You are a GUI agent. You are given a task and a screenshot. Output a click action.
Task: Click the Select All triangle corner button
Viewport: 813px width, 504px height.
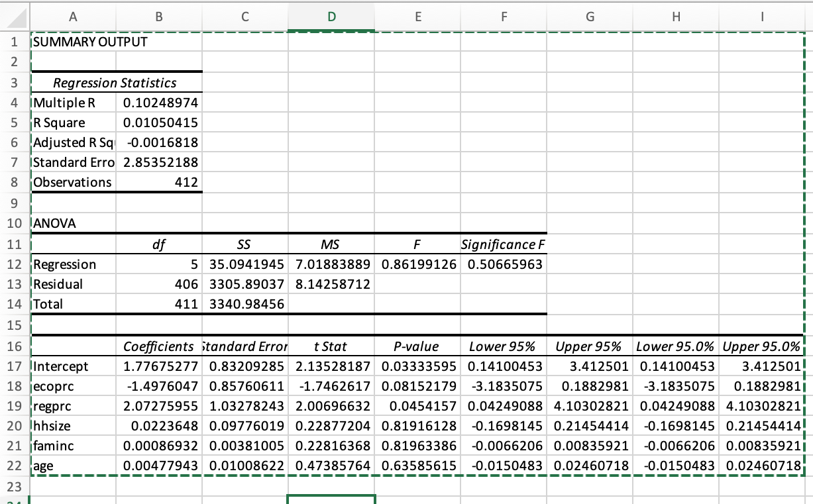tap(15, 16)
